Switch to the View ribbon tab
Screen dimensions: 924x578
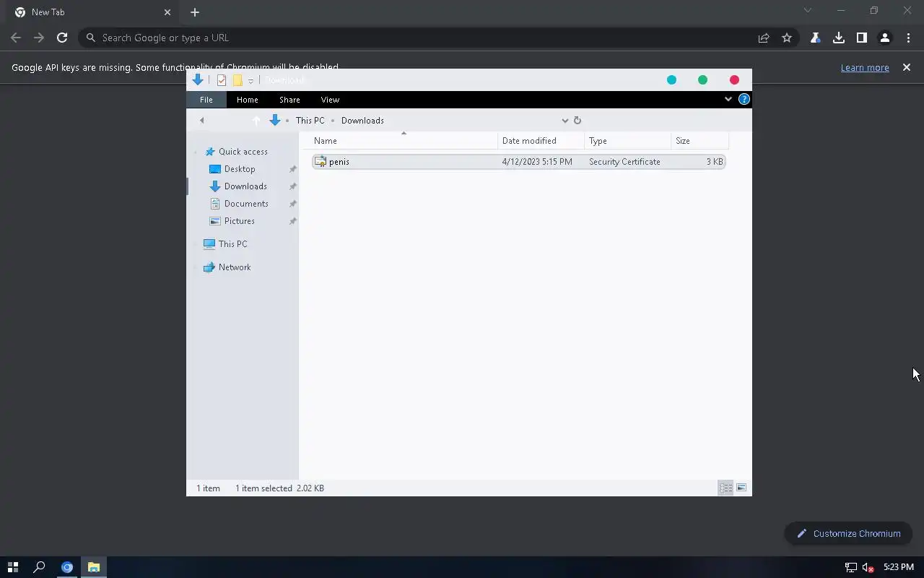pyautogui.click(x=330, y=100)
